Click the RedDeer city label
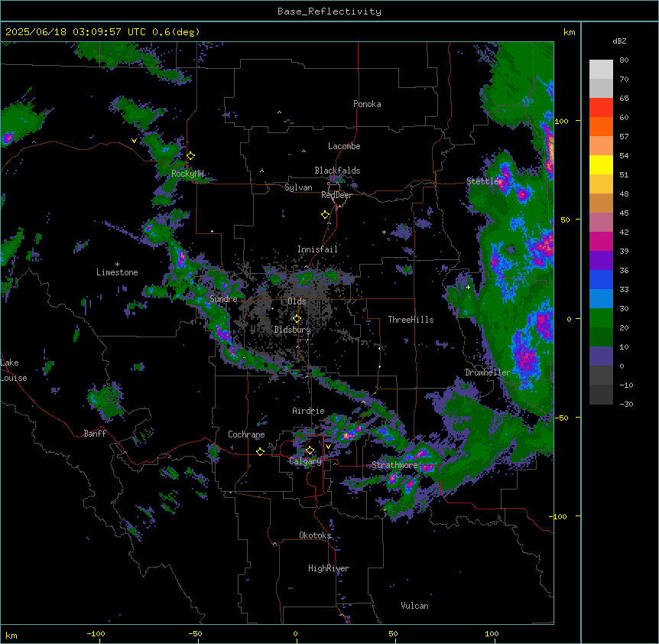The height and width of the screenshot is (644, 659). (x=336, y=195)
